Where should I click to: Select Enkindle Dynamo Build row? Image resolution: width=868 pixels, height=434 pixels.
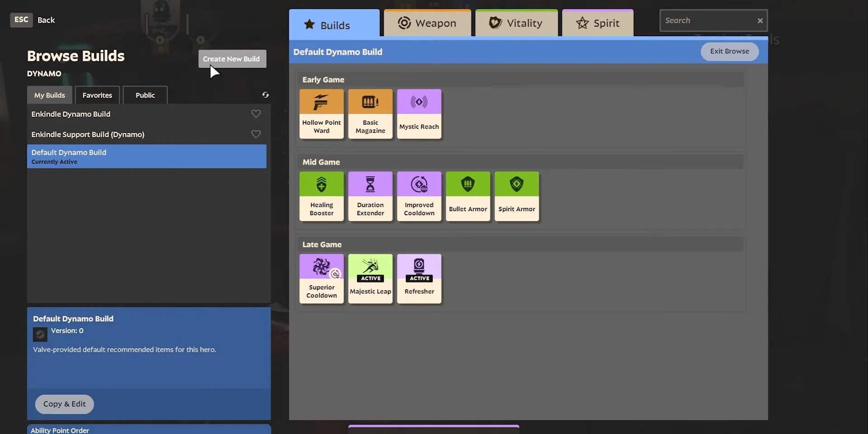point(146,114)
